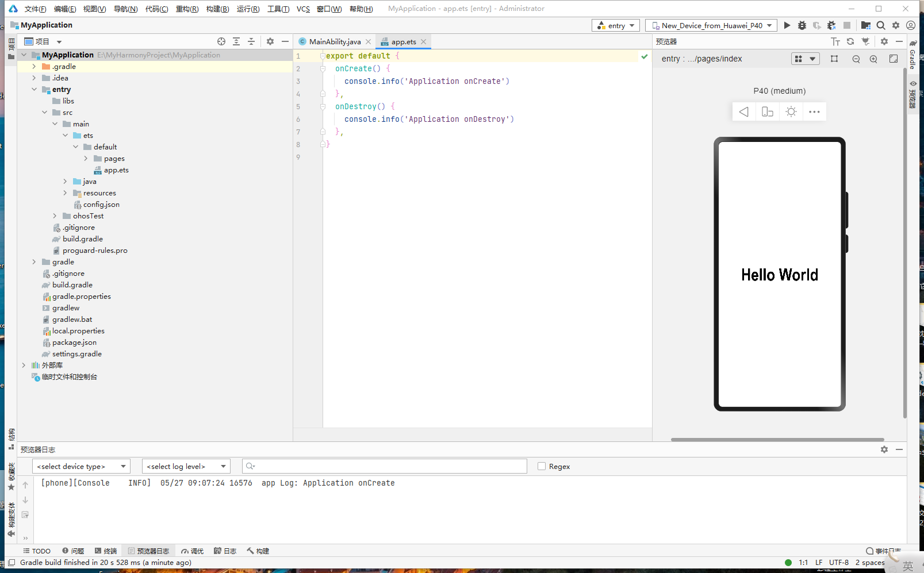The image size is (924, 573).
Task: Open the project structure icon in top toolbar
Action: click(x=865, y=25)
